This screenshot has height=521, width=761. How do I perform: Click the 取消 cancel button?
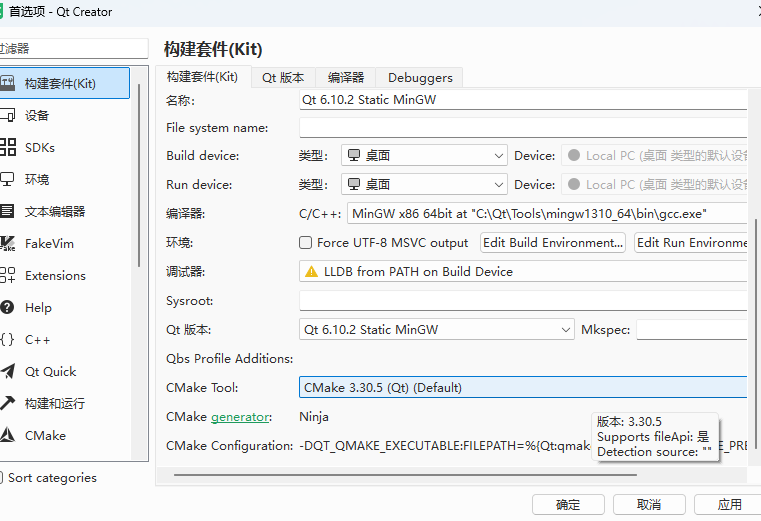tap(649, 504)
